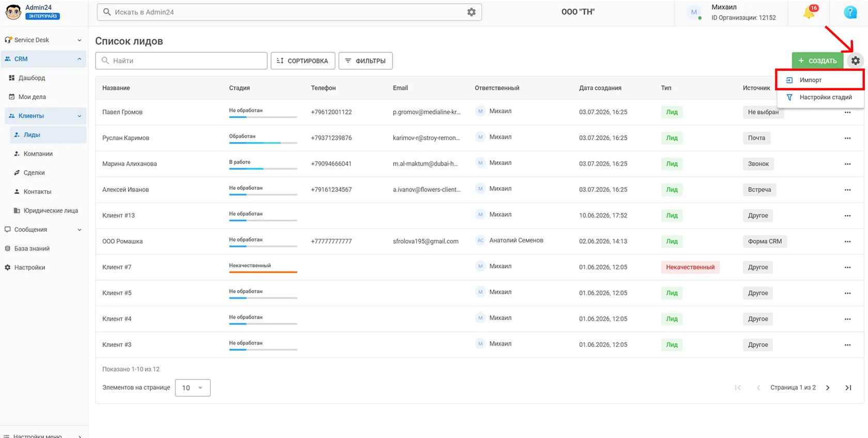Jump to the last page icon

(848, 388)
